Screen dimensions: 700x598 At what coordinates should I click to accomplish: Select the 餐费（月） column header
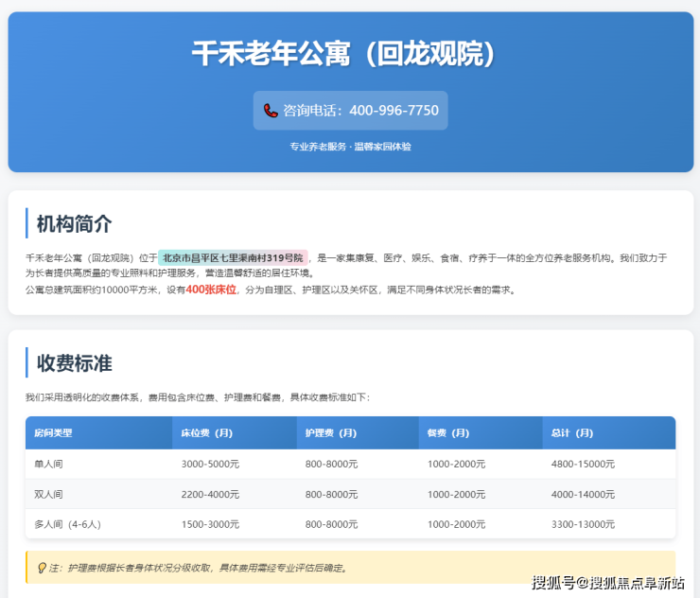tap(447, 432)
